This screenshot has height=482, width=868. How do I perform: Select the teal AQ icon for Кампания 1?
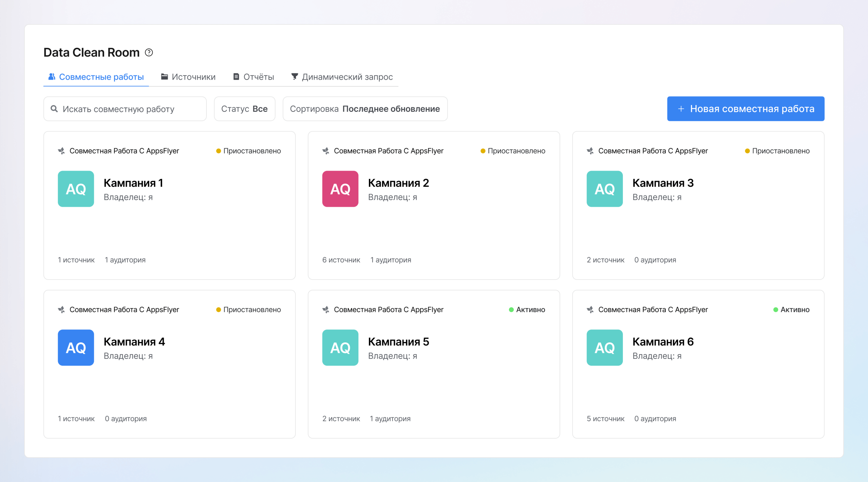(76, 189)
